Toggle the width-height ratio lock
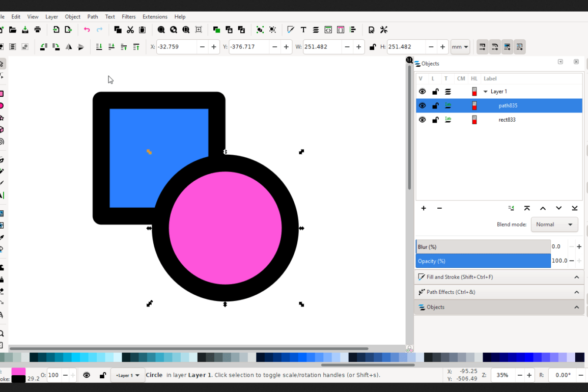The width and height of the screenshot is (588, 392). [373, 47]
